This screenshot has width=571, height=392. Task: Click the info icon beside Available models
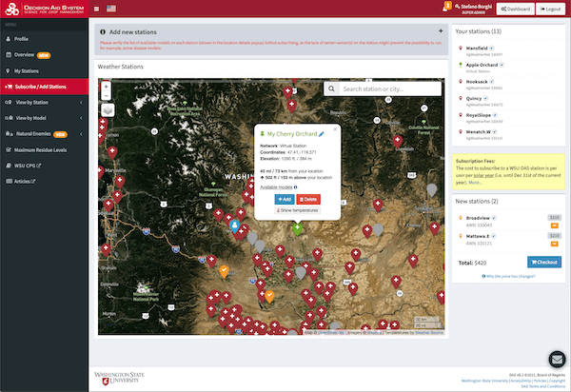pos(295,187)
